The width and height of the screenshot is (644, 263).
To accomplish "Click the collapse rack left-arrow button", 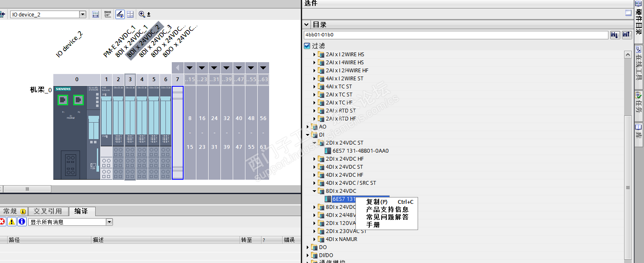I will point(178,68).
